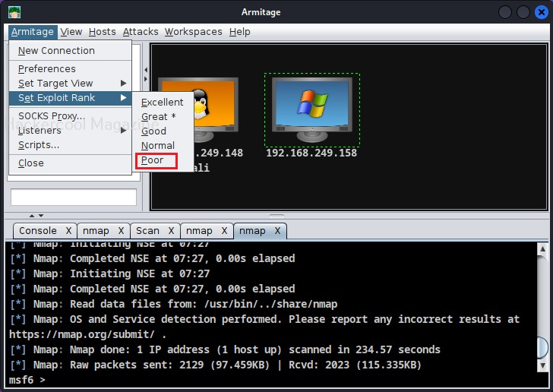
Task: Open the View menu
Action: click(71, 32)
